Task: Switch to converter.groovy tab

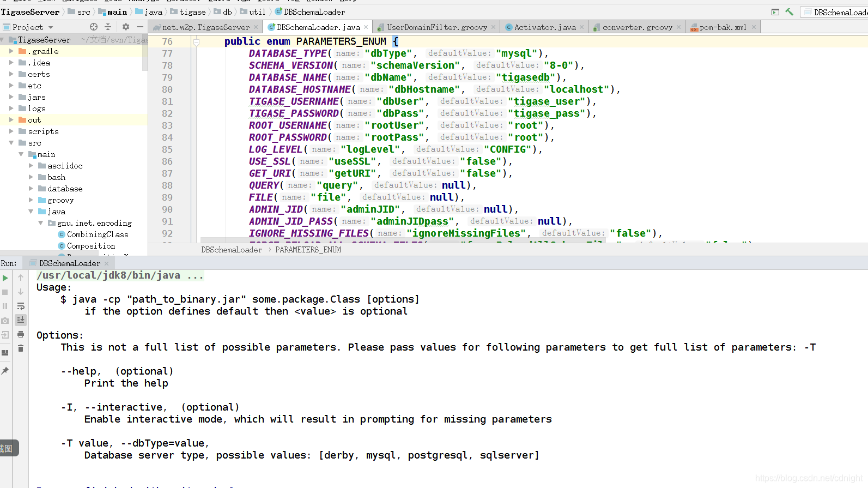Action: (638, 27)
